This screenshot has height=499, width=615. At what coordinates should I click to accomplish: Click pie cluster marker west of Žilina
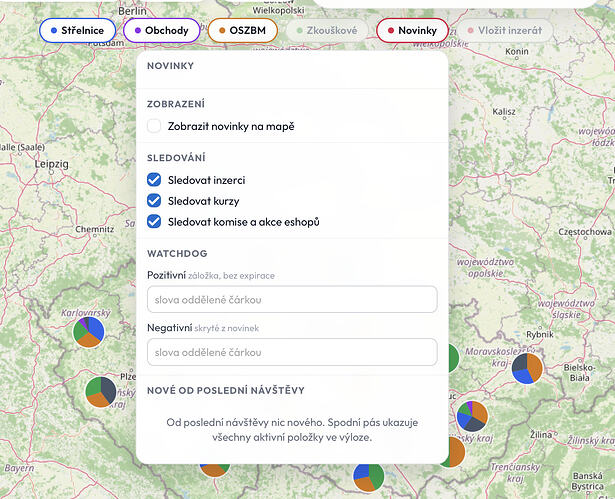472,416
